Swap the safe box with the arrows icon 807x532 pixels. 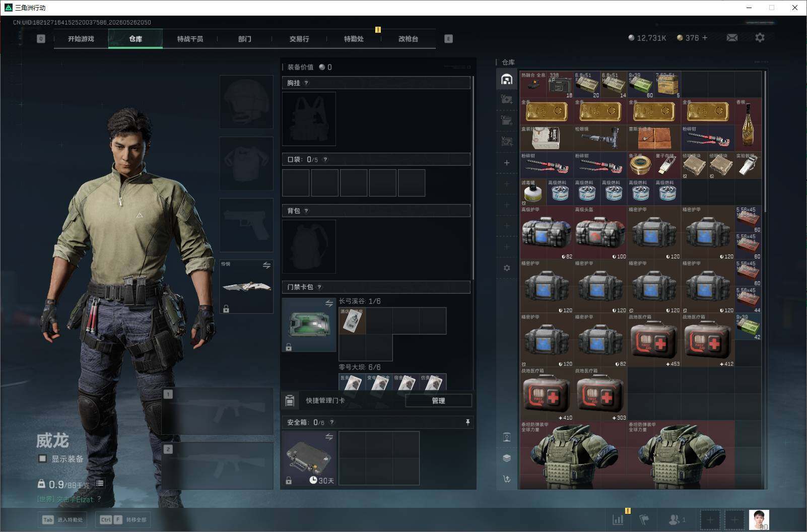coord(329,437)
